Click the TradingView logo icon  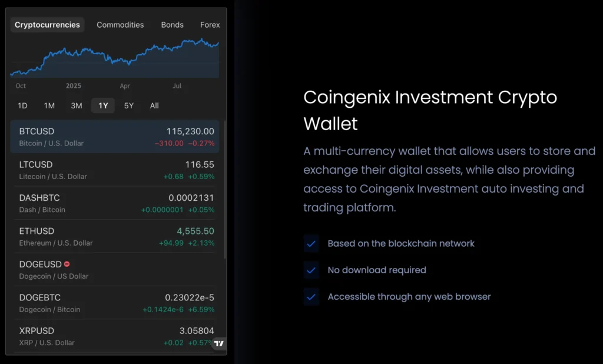click(x=219, y=343)
